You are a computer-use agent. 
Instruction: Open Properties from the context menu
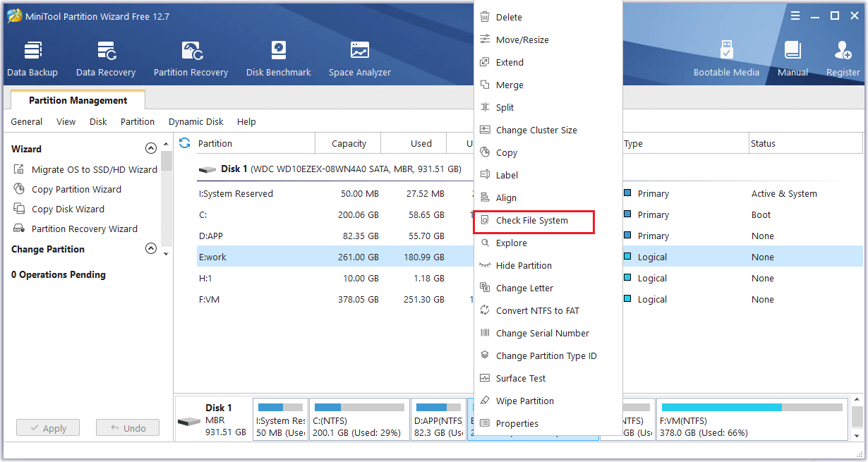coord(548,423)
